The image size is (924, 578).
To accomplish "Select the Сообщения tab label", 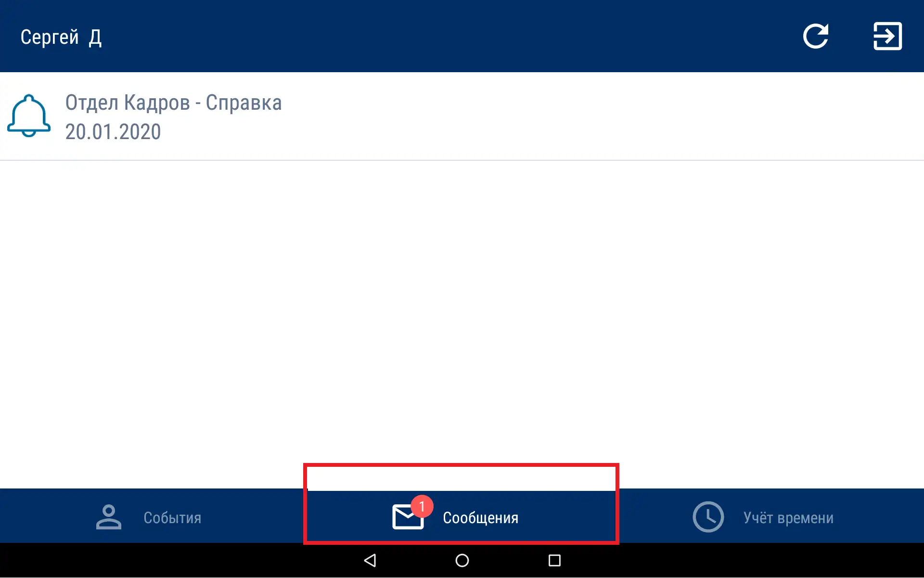I will pos(480,518).
